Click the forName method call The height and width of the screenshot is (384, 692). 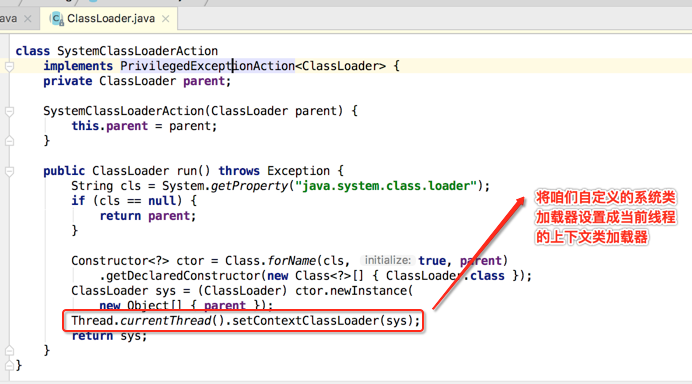tap(292, 261)
